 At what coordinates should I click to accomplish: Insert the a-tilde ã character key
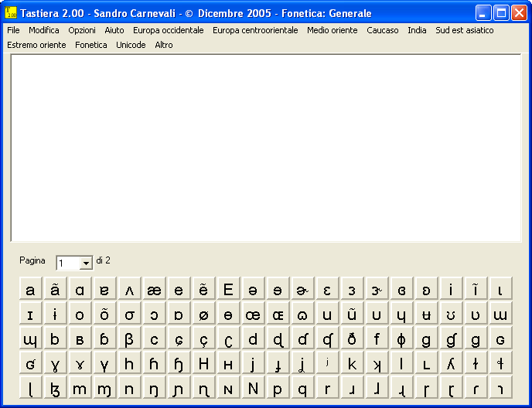pos(55,288)
